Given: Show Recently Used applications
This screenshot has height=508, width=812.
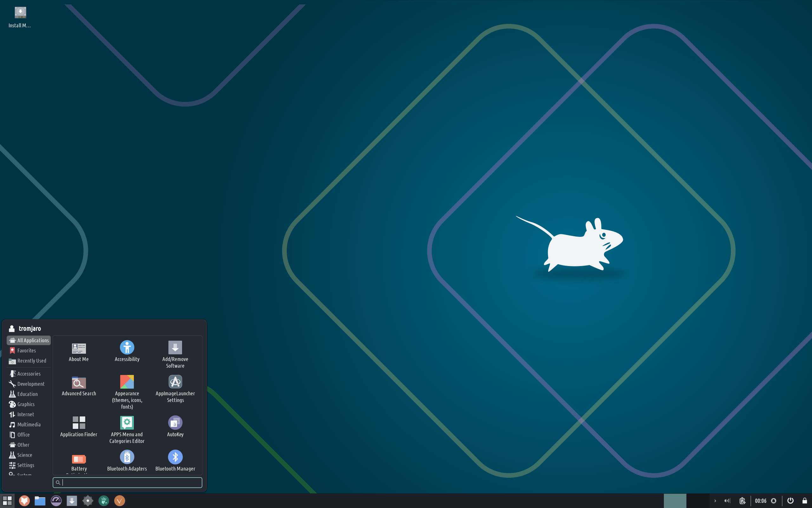Looking at the screenshot, I should coord(29,360).
